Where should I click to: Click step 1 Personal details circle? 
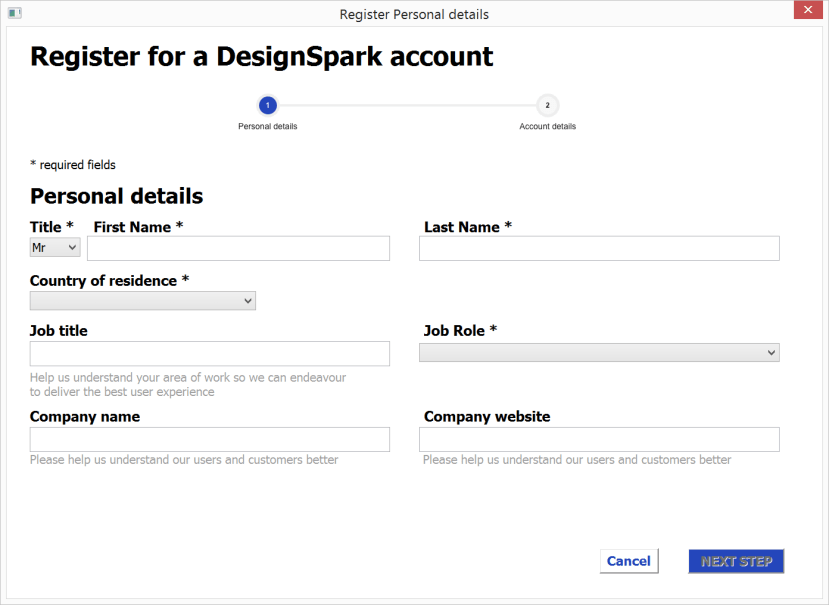[x=267, y=105]
